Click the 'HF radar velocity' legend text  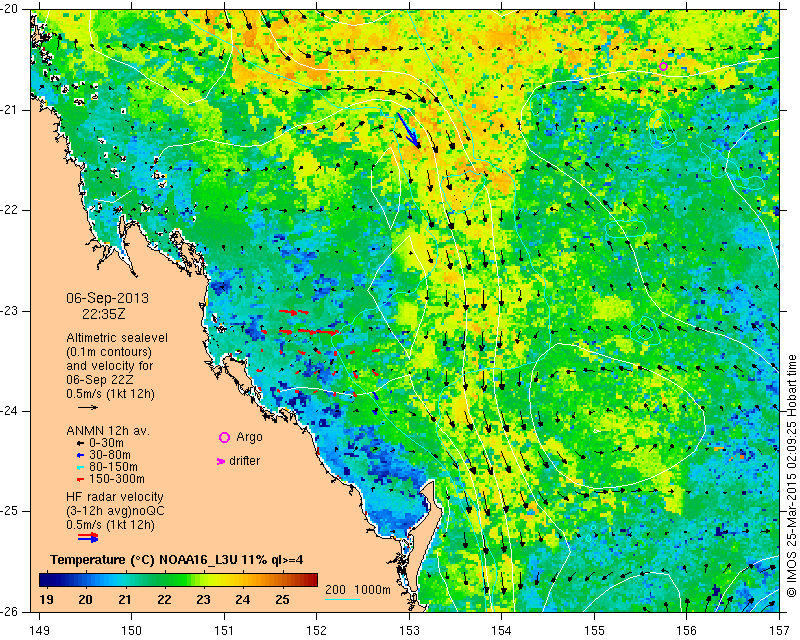click(x=115, y=497)
